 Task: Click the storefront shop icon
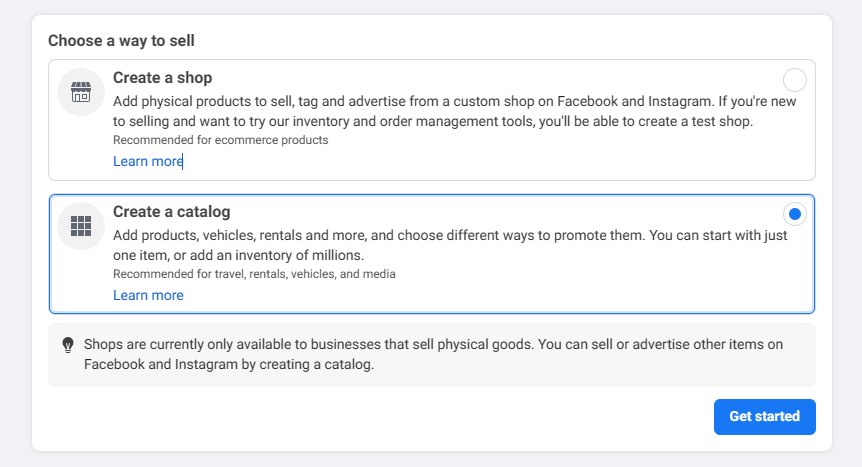tap(81, 93)
